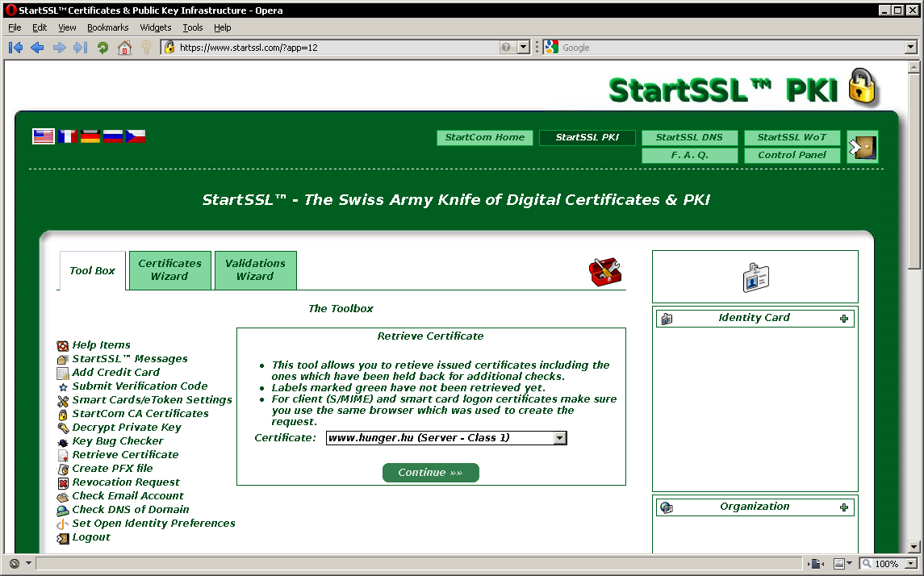Expand the Identity Card section
Viewport: 924px width, 576px height.
pos(844,319)
